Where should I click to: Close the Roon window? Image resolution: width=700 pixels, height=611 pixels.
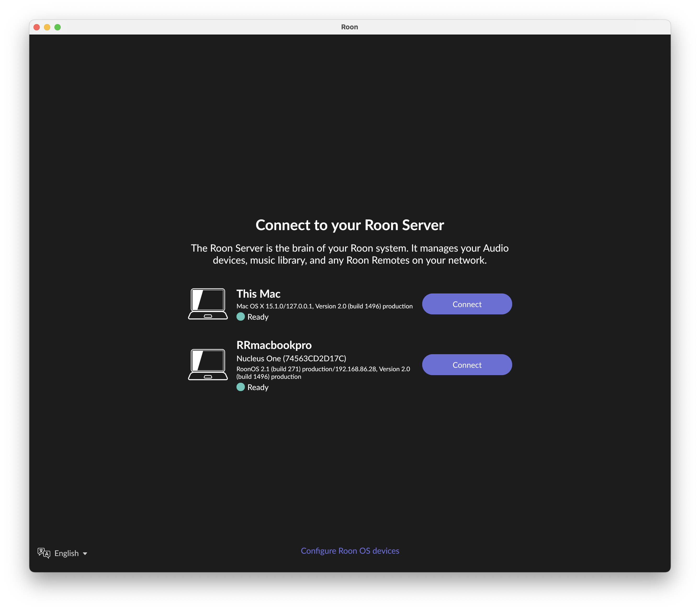[x=37, y=27]
